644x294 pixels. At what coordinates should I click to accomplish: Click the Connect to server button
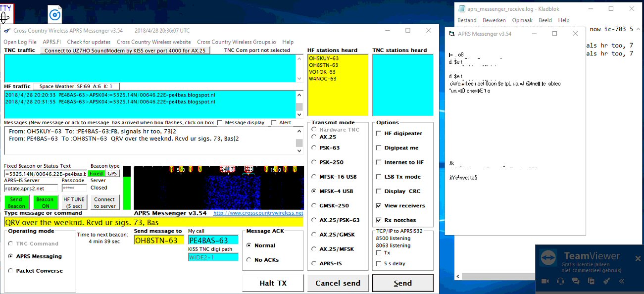[104, 202]
